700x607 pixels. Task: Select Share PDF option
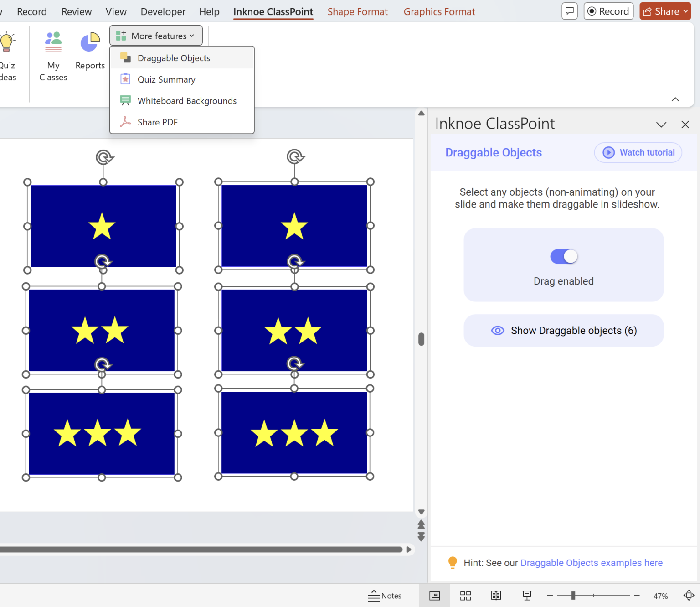[x=157, y=122]
